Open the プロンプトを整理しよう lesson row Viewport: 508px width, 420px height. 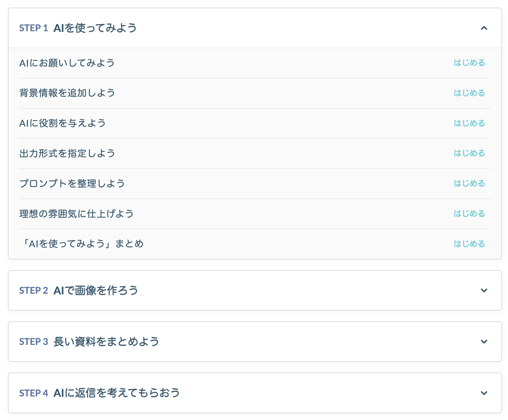72,183
